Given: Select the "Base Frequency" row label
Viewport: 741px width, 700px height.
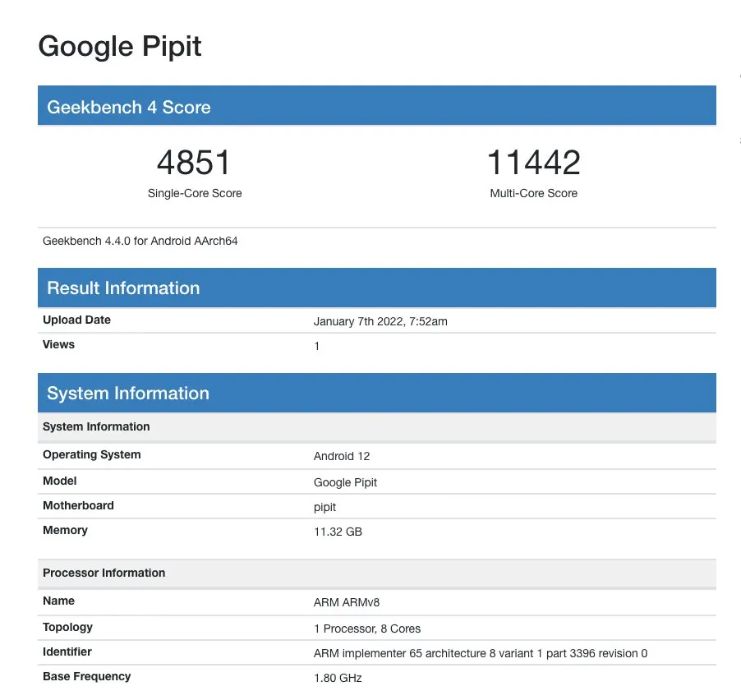Looking at the screenshot, I should [x=86, y=676].
